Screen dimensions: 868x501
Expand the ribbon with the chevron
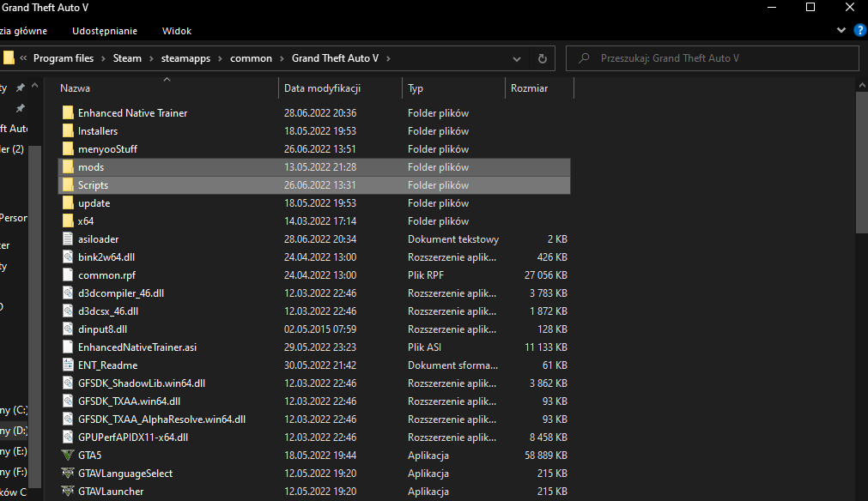(841, 30)
